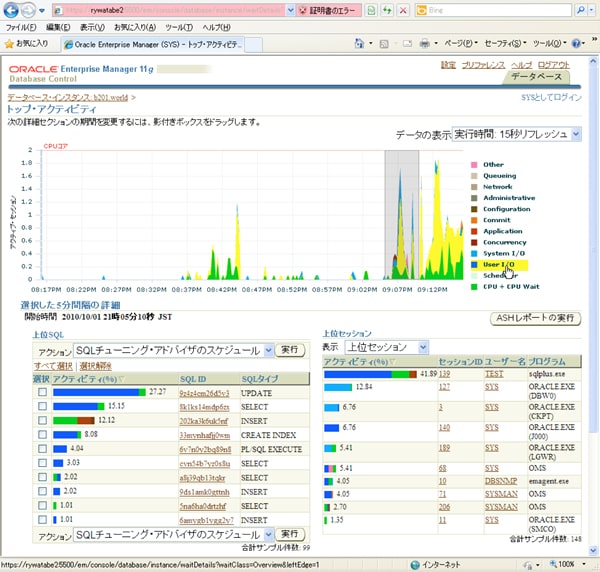Click the printer icon in command bar
This screenshot has height=572, width=600.
tap(423, 44)
